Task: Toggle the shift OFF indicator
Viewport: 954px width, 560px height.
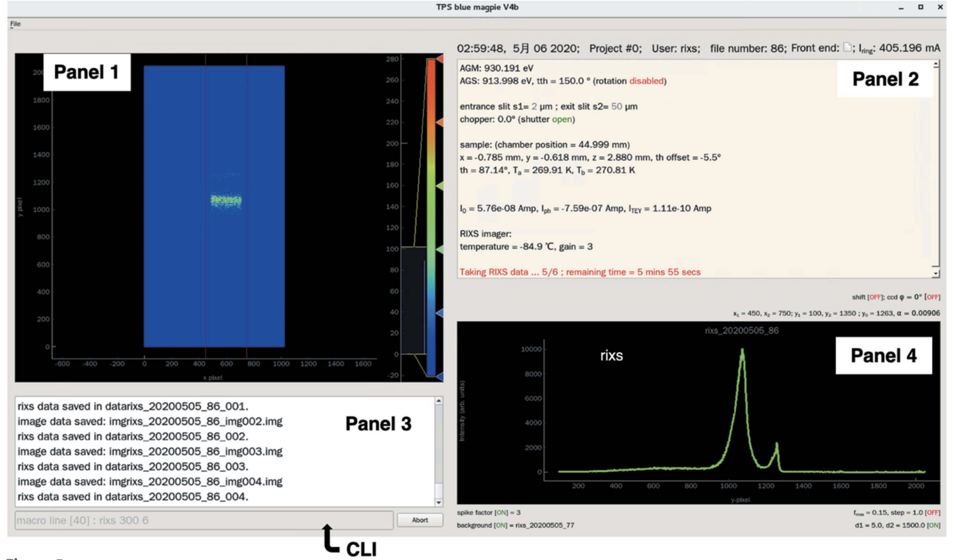Action: pos(875,297)
